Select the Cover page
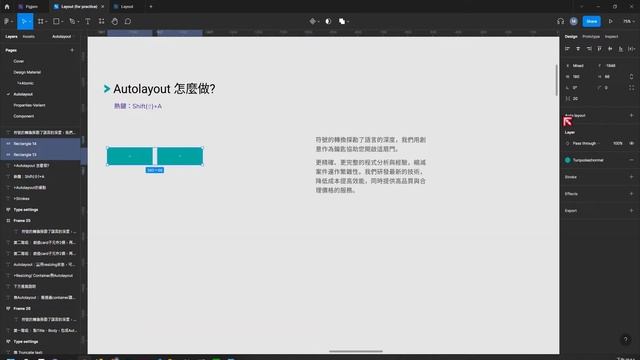640x360 pixels. pyautogui.click(x=19, y=61)
